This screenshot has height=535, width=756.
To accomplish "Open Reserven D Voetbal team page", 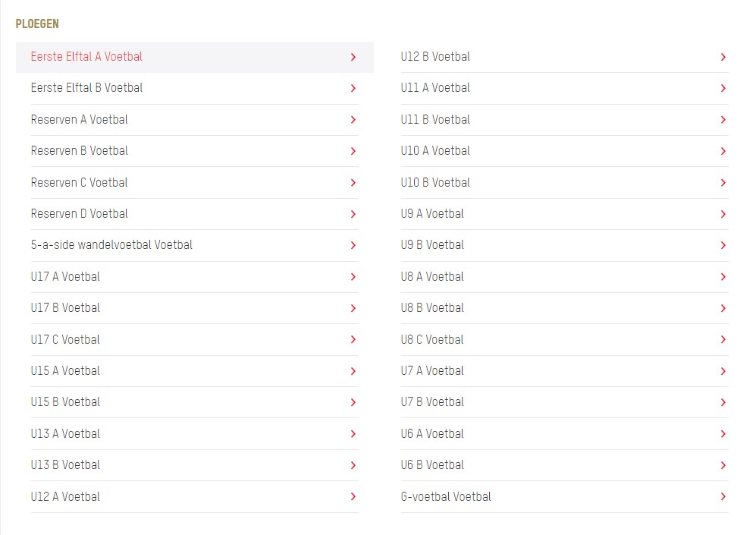I will click(194, 214).
